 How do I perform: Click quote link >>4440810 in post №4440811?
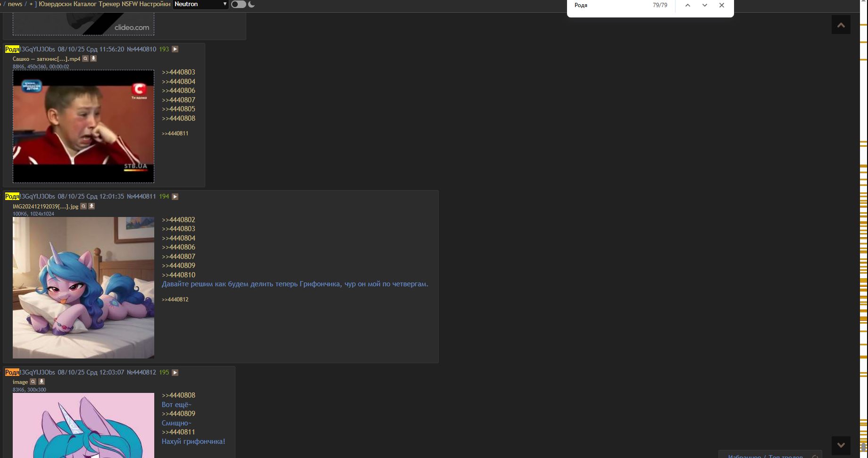[x=178, y=275]
